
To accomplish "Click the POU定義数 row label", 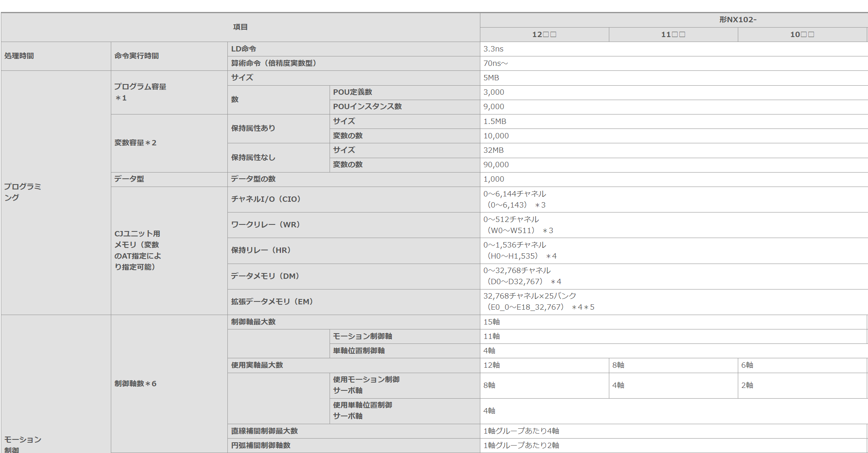I will point(352,92).
